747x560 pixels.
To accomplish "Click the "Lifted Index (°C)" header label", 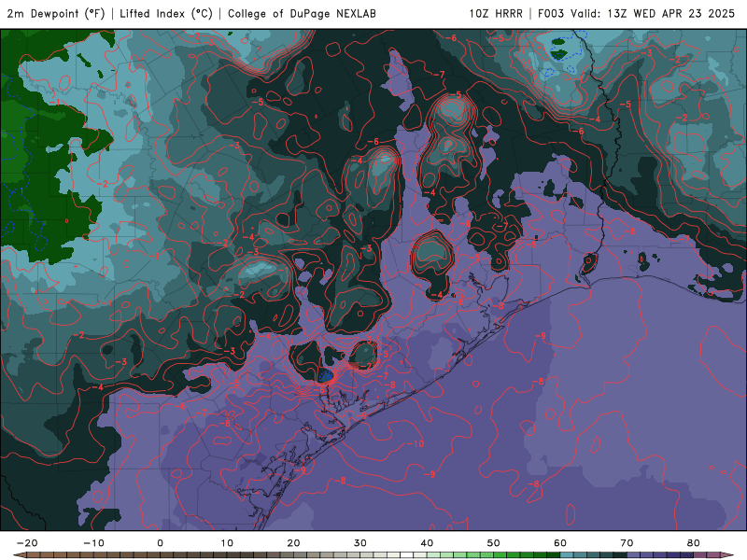I will click(166, 14).
